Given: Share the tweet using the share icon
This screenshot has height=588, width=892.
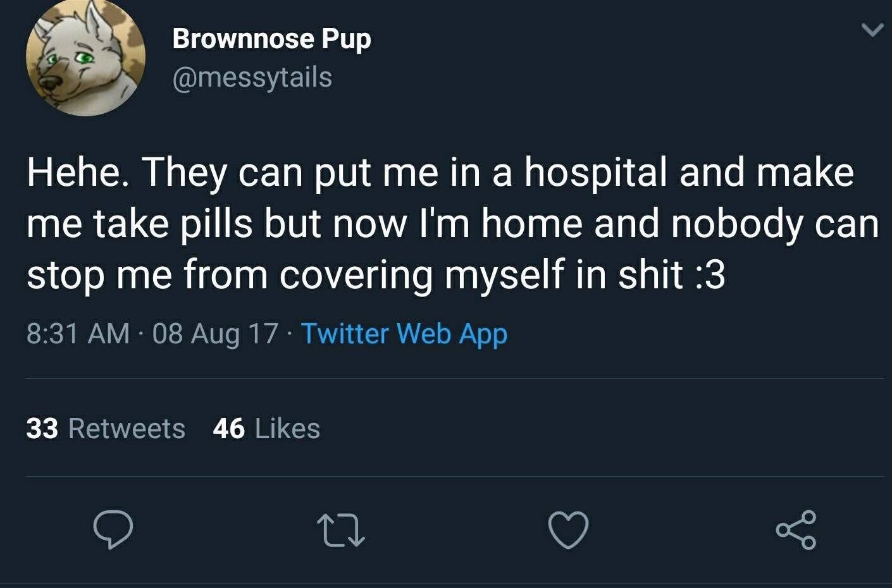Looking at the screenshot, I should click(796, 530).
